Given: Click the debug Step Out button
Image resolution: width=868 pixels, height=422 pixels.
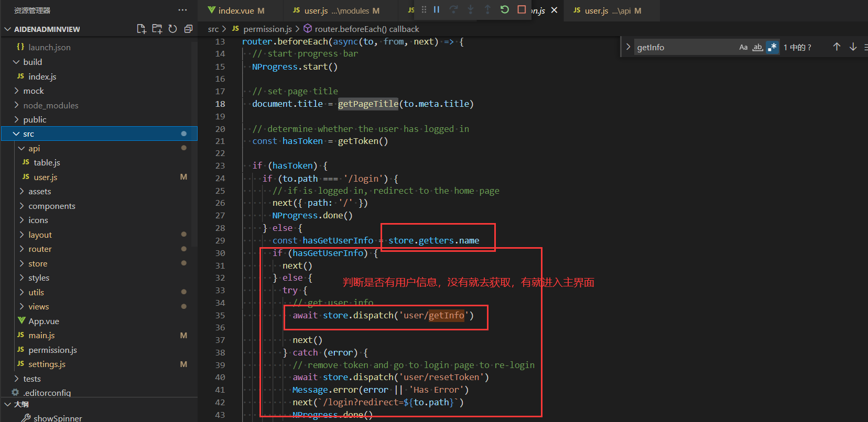Looking at the screenshot, I should pyautogui.click(x=487, y=9).
